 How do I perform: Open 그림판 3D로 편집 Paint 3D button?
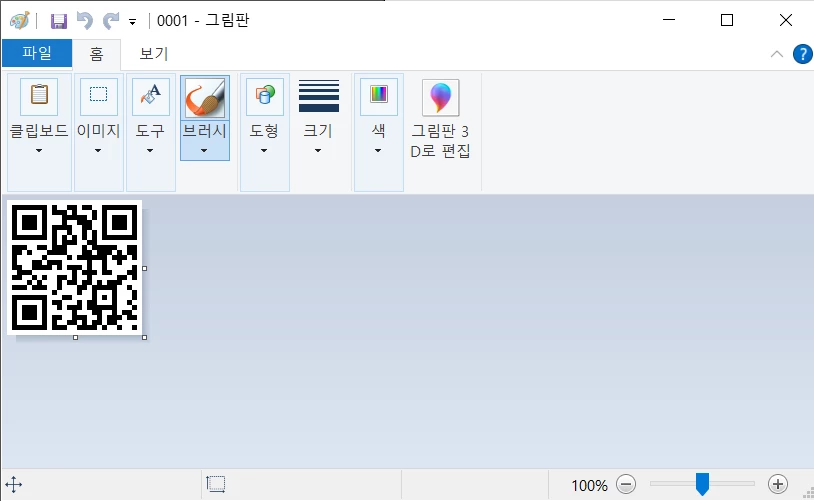pos(440,119)
